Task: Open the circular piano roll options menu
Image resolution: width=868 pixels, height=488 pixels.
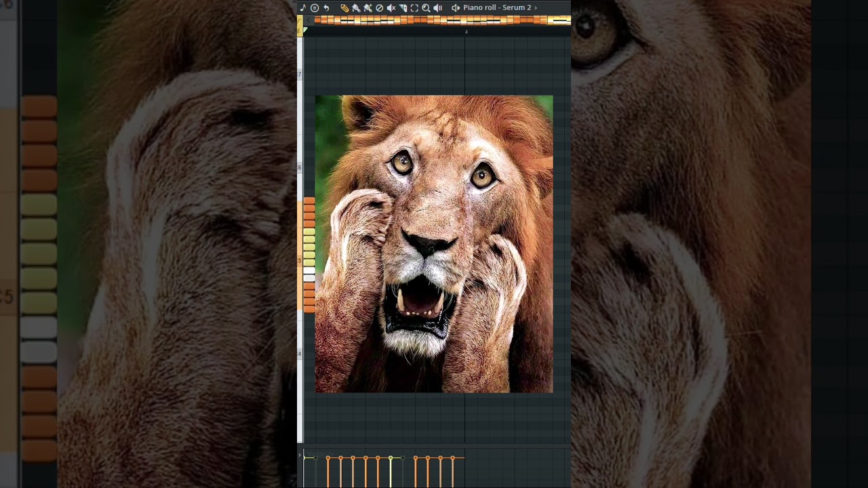Action: pos(315,8)
